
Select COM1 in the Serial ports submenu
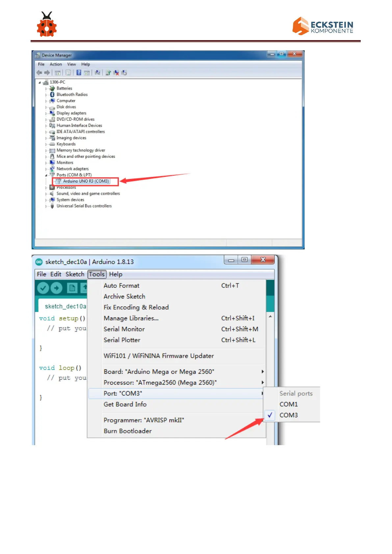tap(292, 404)
